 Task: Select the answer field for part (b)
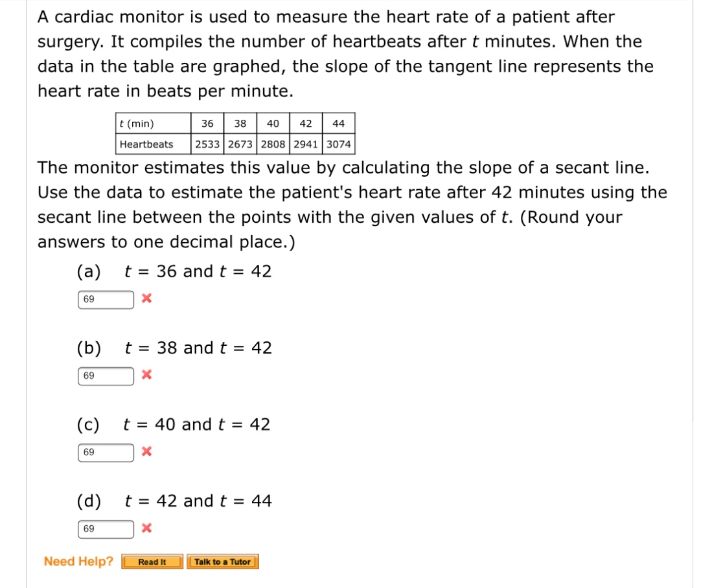point(105,375)
